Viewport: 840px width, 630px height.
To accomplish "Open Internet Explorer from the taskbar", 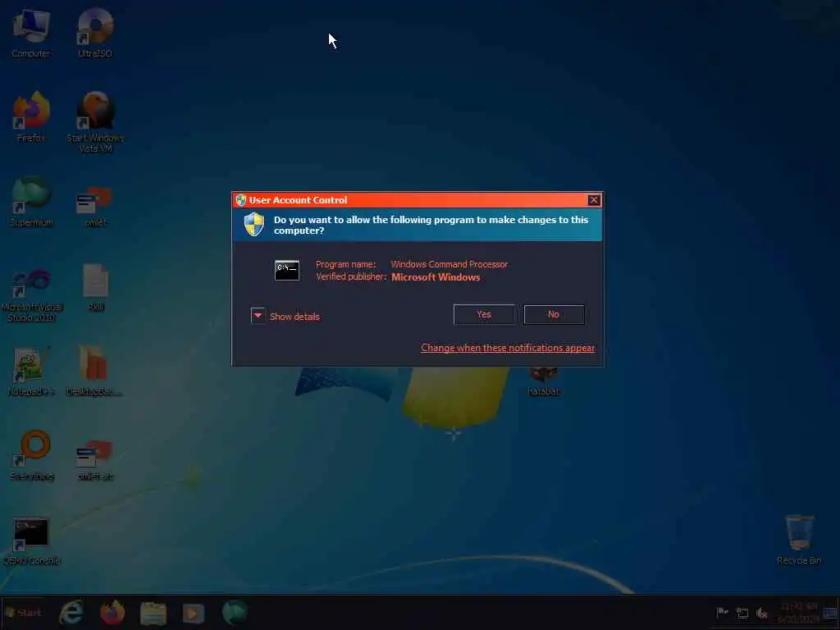I will coord(71,613).
